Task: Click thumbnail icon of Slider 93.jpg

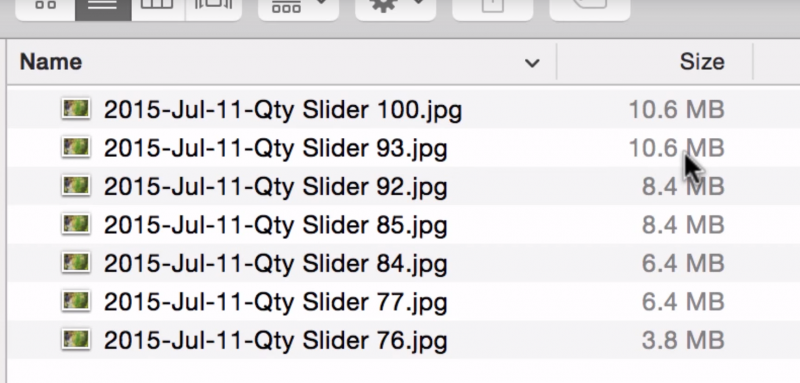Action: click(x=76, y=148)
